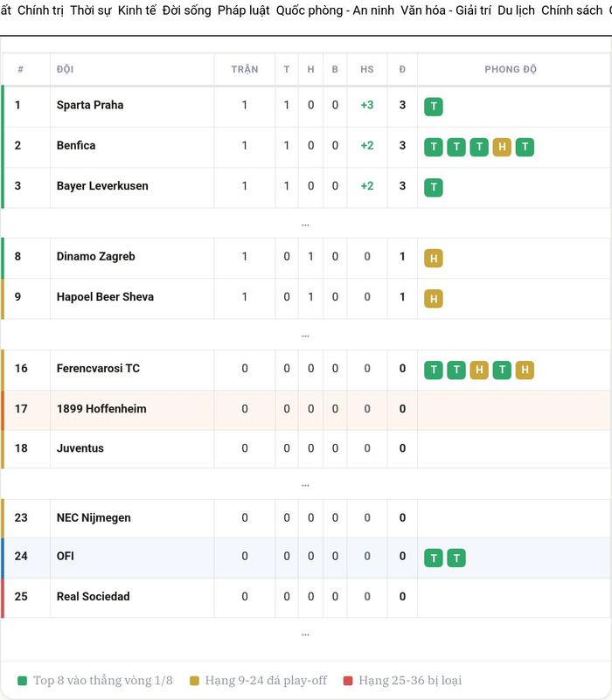
Task: Click the PHONG ĐỘ column header
Action: click(511, 69)
